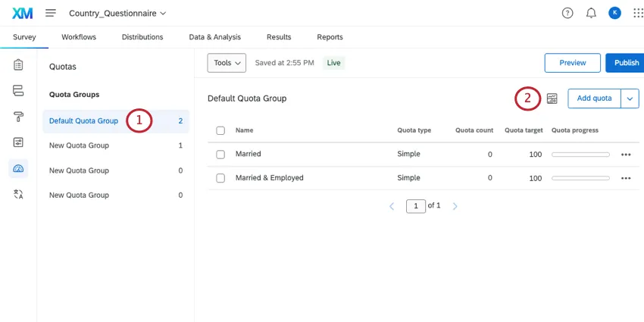Screen dimensions: 644x322
Task: Click the page number input field
Action: click(x=415, y=206)
